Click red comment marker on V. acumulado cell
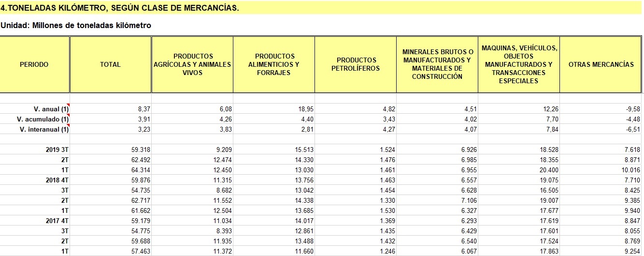The height and width of the screenshot is (256, 644). tap(68, 115)
